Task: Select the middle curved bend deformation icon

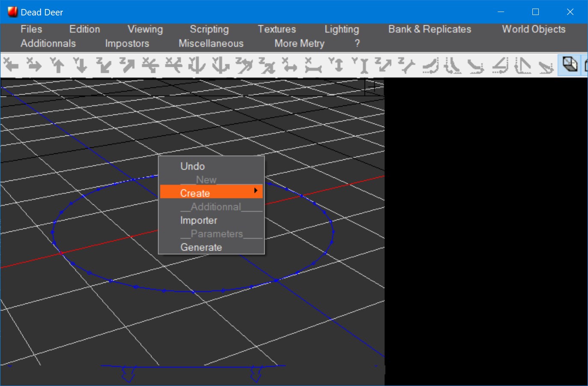Action: coord(452,65)
